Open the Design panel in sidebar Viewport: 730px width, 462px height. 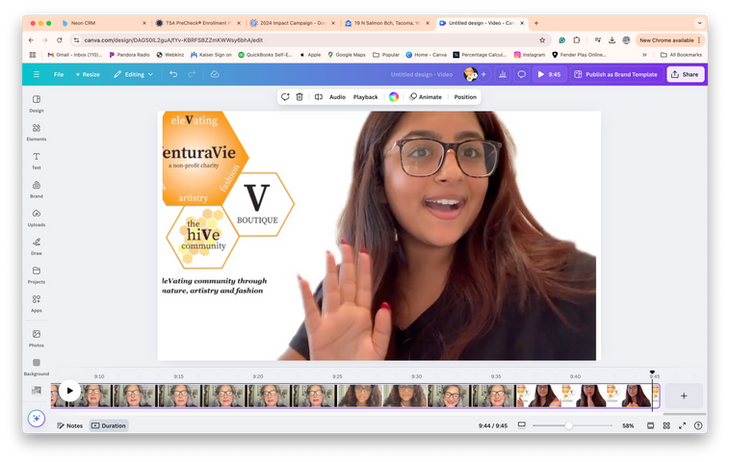(36, 103)
